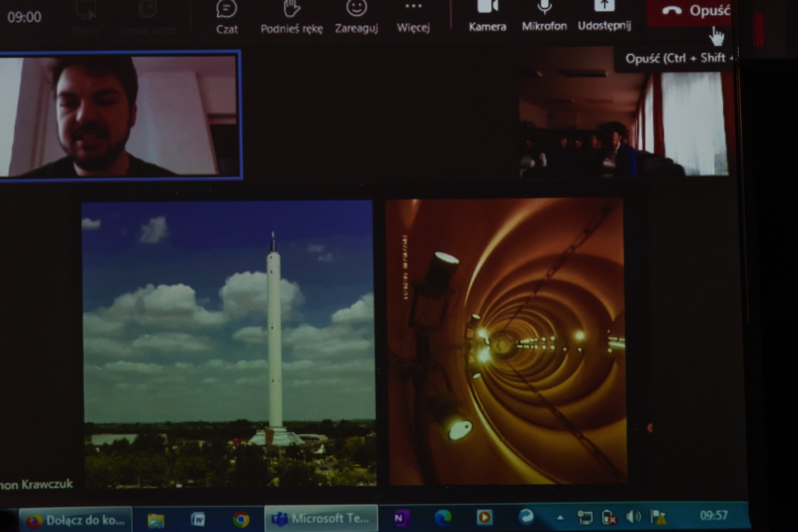Open the Czat chat panel
The height and width of the screenshot is (532, 798).
pos(227,16)
